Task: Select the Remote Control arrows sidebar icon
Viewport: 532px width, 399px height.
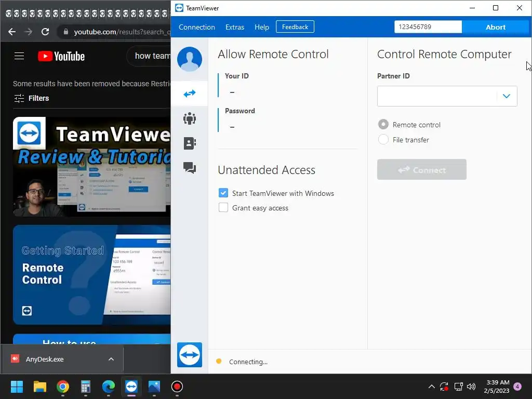Action: (189, 94)
